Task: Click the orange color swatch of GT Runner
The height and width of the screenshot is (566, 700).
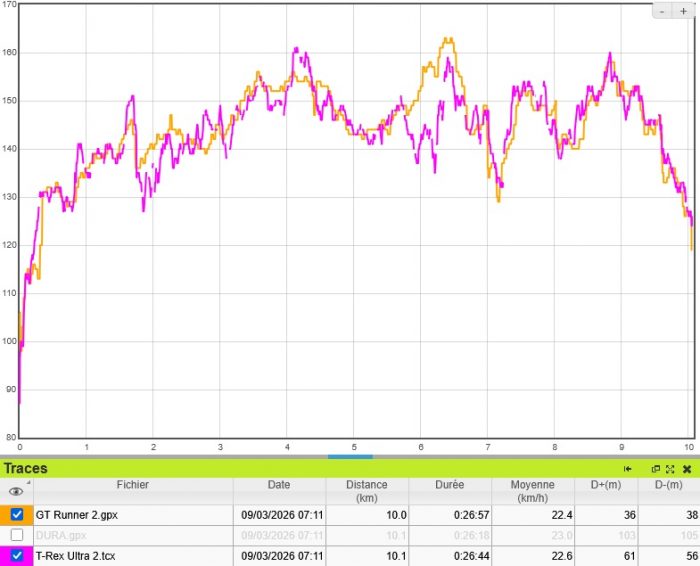Action: 5,514
